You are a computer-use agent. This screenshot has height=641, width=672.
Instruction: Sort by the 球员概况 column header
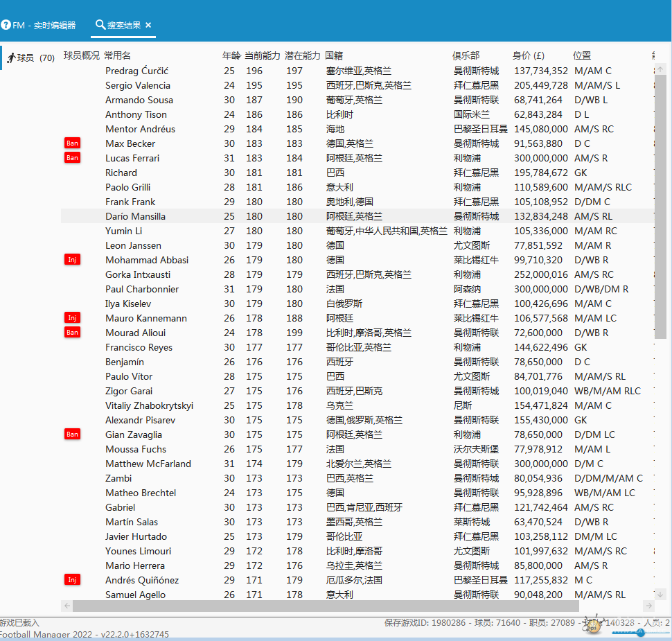[82, 55]
